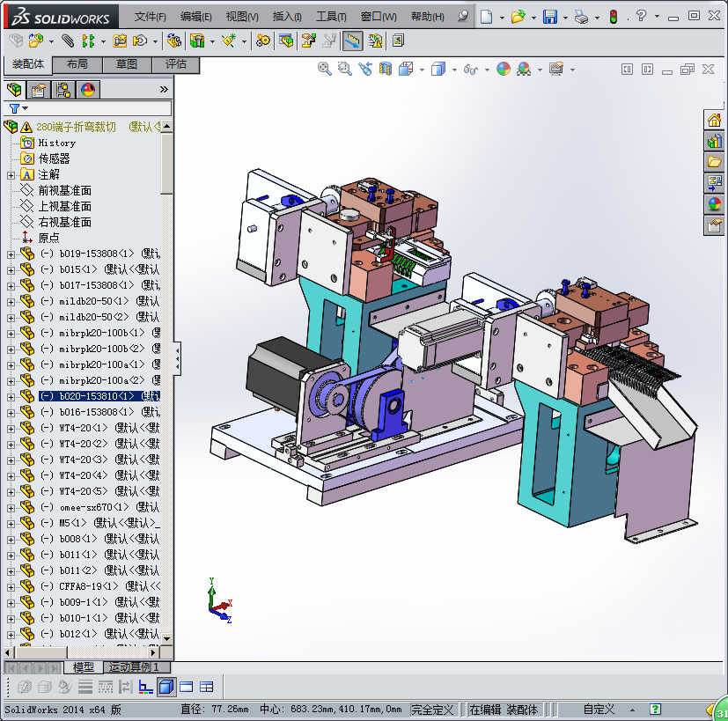The image size is (728, 721).
Task: Click the 草图 tab
Action: [x=127, y=64]
